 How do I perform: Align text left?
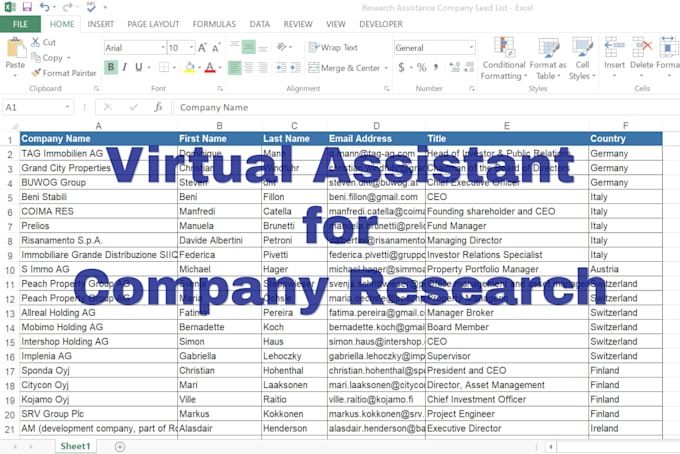(235, 68)
